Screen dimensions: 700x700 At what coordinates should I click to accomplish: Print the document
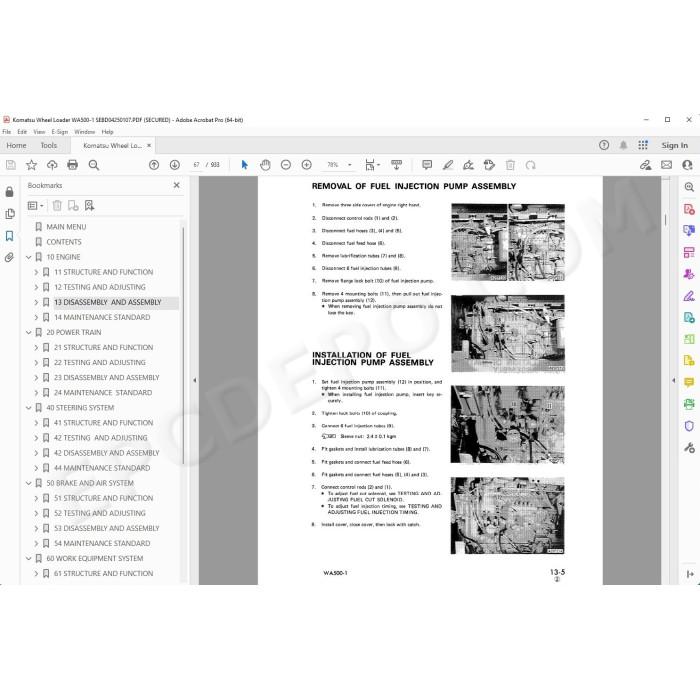tap(72, 165)
